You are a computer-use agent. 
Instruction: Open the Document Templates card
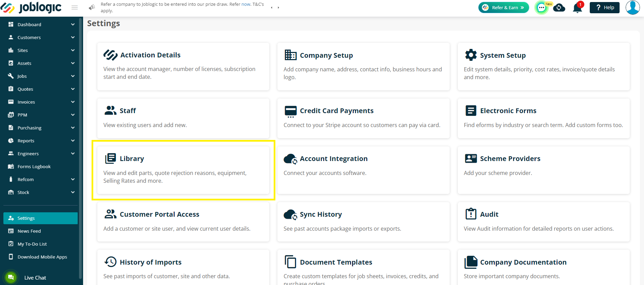(x=363, y=267)
